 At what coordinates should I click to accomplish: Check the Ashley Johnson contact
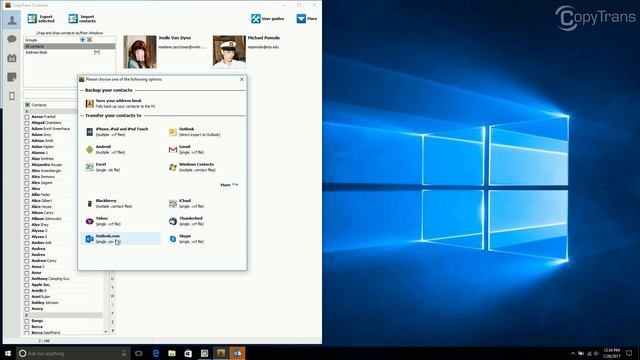[27, 303]
